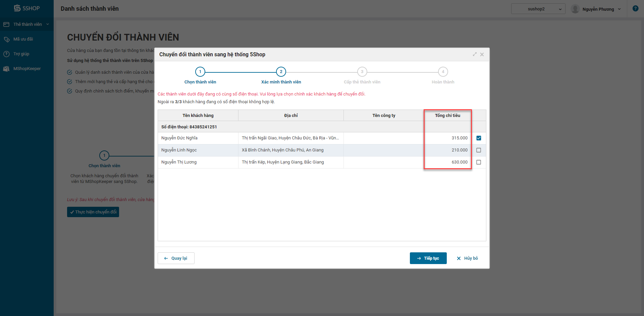Click the MShopKeeper sidebar icon
Image resolution: width=644 pixels, height=316 pixels.
pyautogui.click(x=6, y=69)
